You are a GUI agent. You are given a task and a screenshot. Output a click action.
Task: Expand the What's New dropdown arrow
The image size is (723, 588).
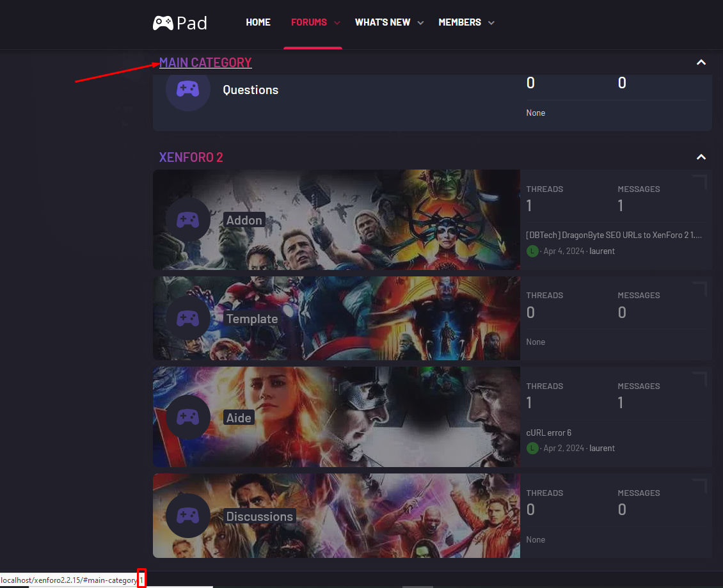(x=420, y=23)
